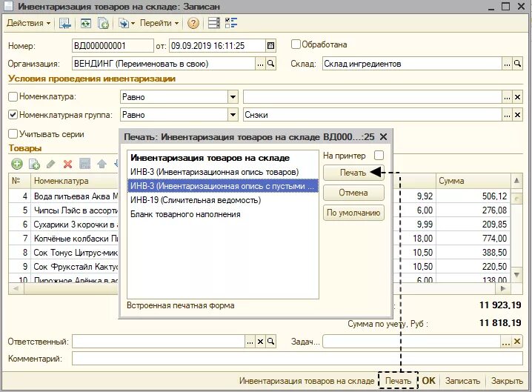Open the Номенклатура comparison dropdown (Равно)

[x=233, y=97]
